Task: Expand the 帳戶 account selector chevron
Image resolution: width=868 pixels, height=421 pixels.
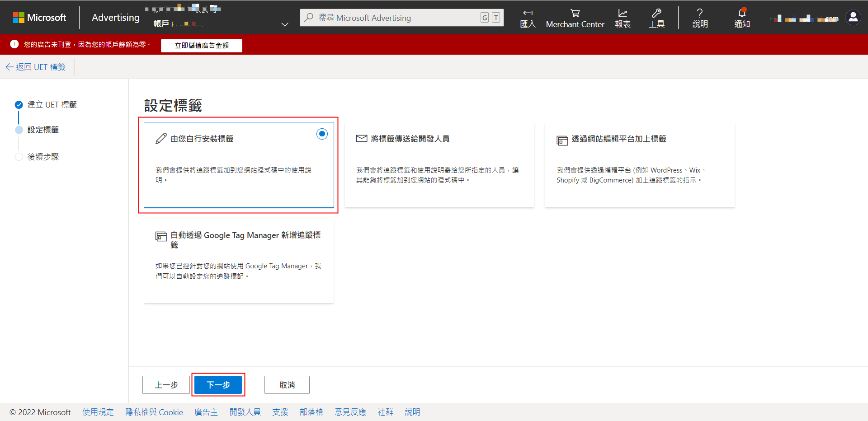Action: pyautogui.click(x=284, y=24)
